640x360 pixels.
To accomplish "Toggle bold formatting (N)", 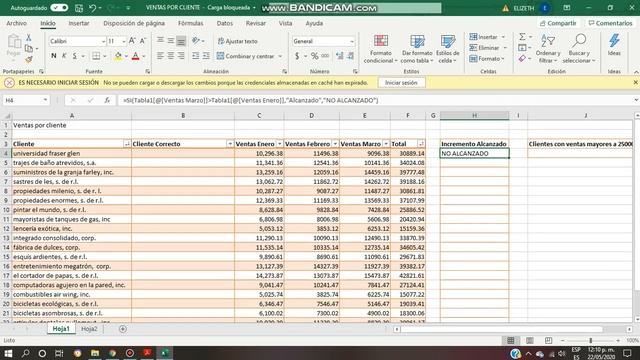I will click(x=53, y=56).
